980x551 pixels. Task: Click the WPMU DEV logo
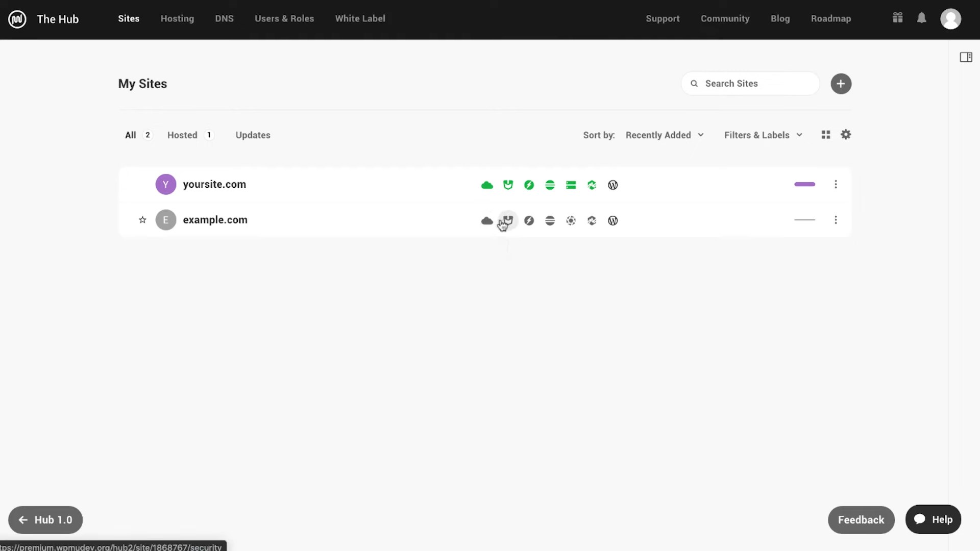pos(17,19)
